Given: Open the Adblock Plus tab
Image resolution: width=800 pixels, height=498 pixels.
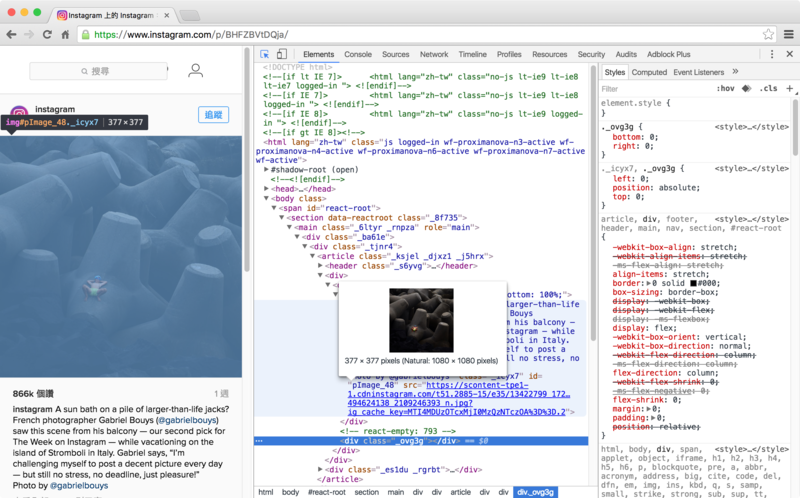Looking at the screenshot, I should (668, 54).
